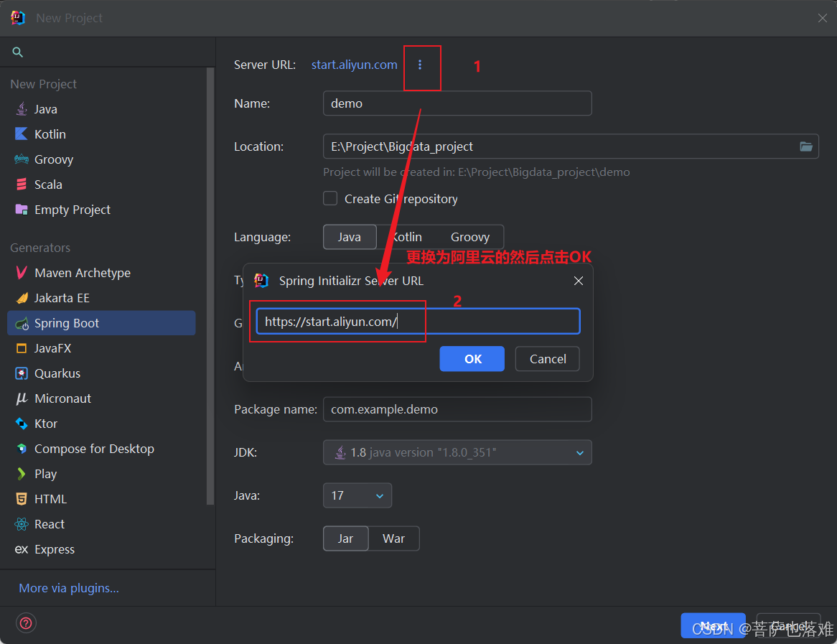Select the Scala project icon
This screenshot has height=644, width=837.
[x=22, y=185]
